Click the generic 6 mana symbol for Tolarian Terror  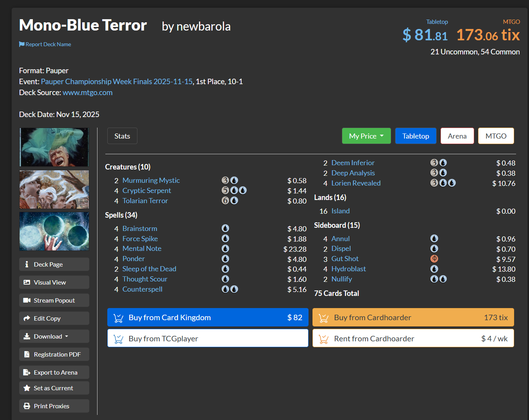pos(225,200)
